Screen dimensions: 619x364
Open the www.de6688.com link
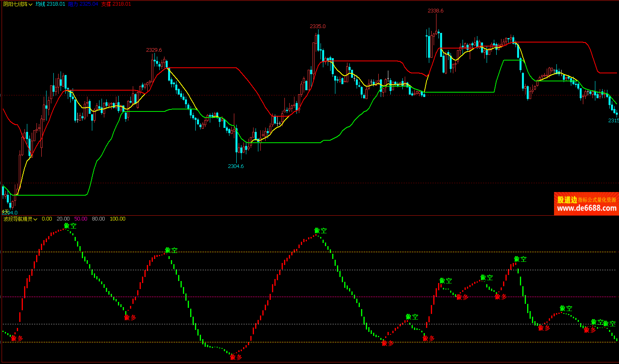click(x=587, y=208)
